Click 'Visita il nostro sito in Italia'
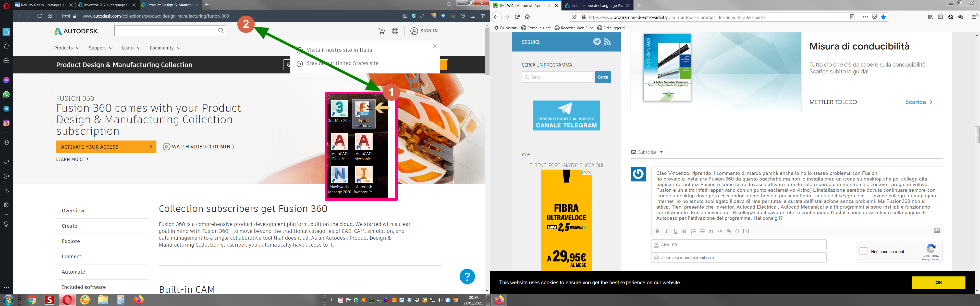 [339, 50]
